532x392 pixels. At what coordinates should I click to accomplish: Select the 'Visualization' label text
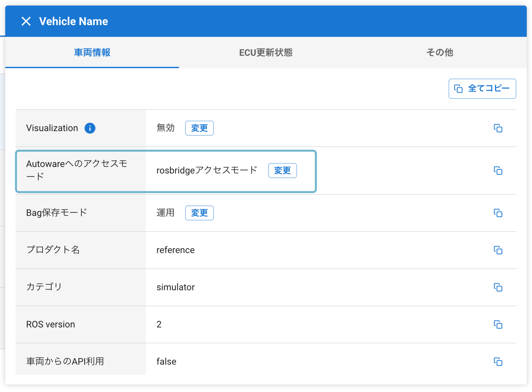pyautogui.click(x=52, y=128)
